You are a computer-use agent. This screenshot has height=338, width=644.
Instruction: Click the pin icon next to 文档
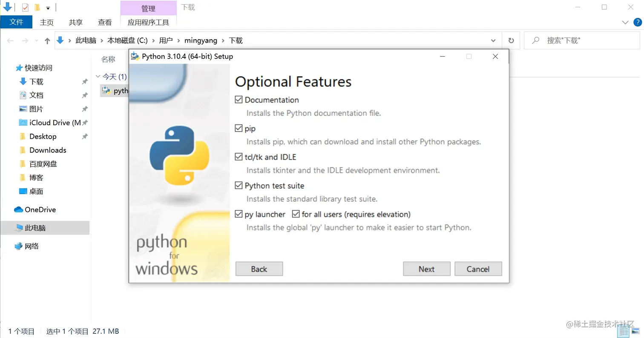click(85, 95)
